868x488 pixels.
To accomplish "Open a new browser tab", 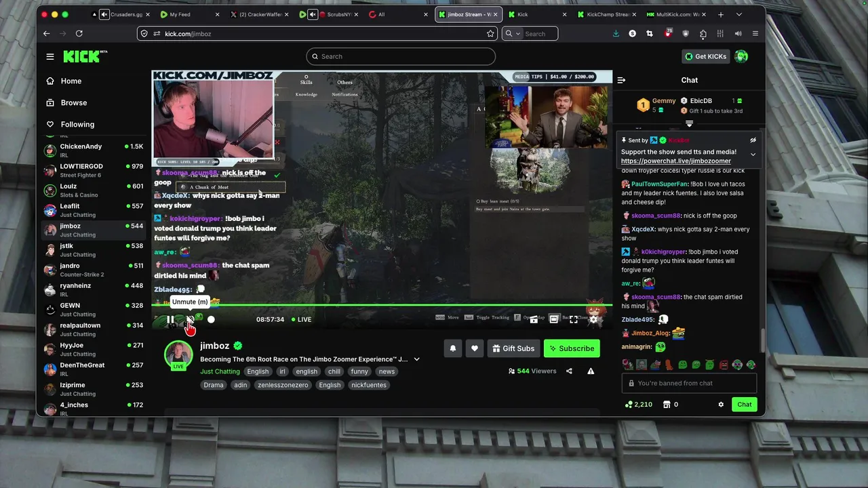I will (720, 14).
